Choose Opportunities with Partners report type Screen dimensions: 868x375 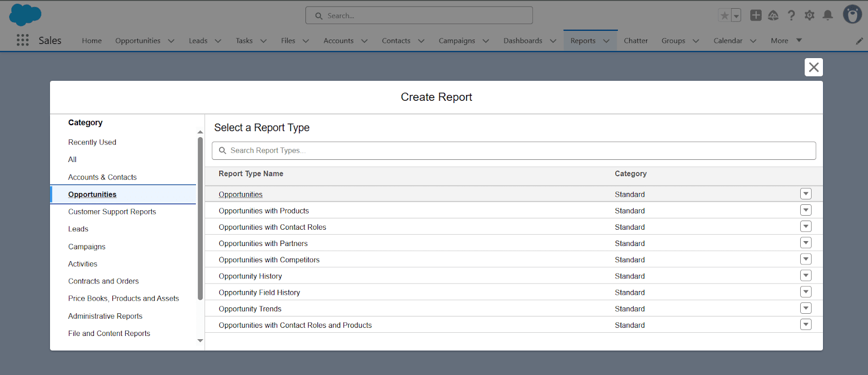263,243
